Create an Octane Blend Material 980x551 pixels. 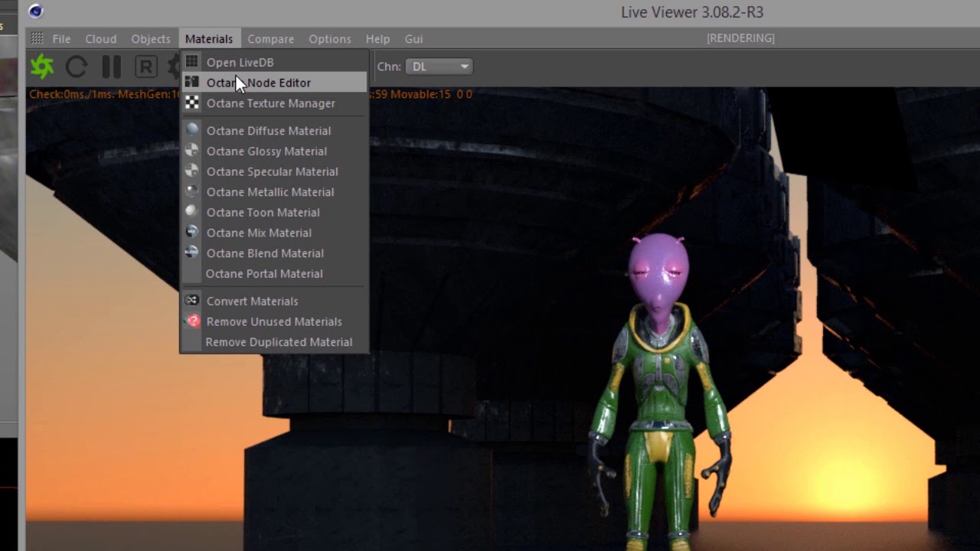(x=274, y=253)
